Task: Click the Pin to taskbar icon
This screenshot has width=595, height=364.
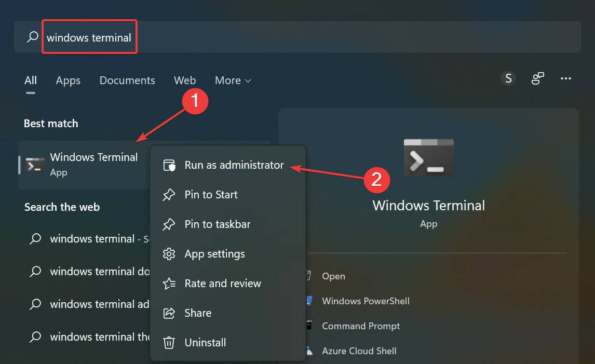Action: 169,224
